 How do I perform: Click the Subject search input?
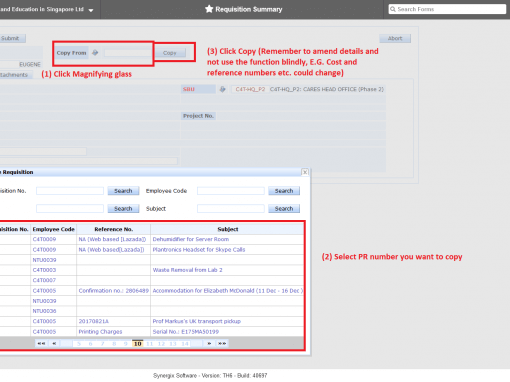[x=231, y=208]
